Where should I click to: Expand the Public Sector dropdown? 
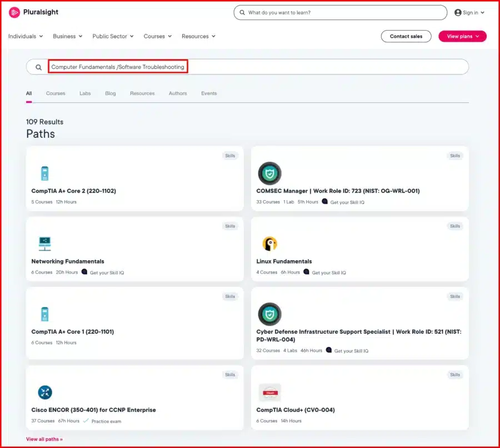coord(113,36)
